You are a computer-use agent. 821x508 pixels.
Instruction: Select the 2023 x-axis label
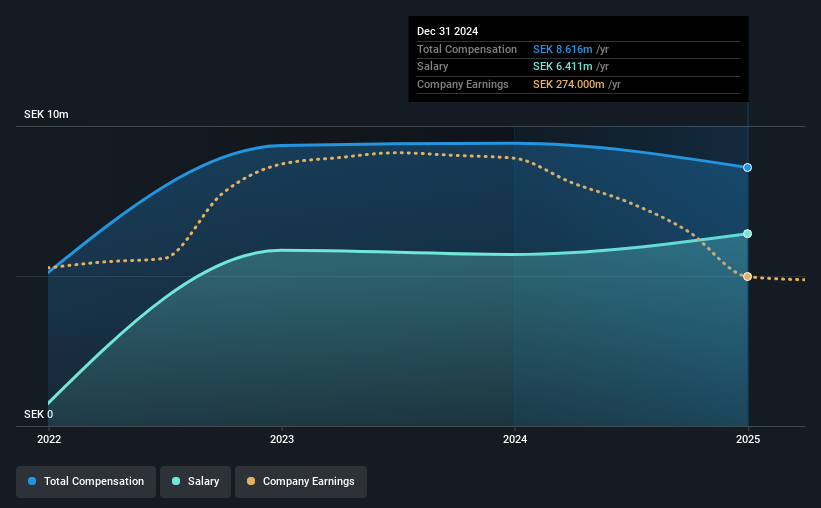click(x=282, y=439)
